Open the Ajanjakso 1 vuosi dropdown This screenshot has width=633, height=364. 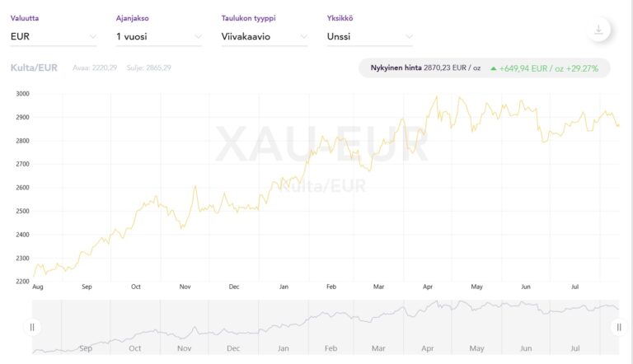[159, 36]
